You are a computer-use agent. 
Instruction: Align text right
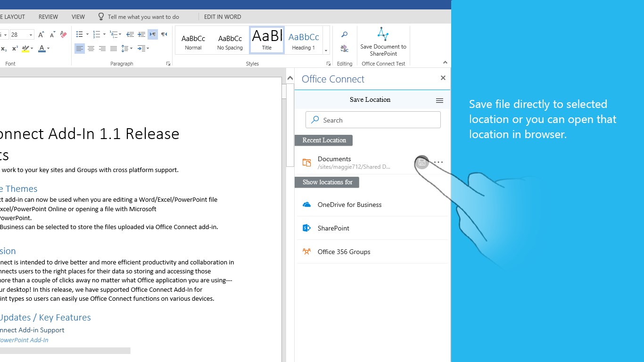[x=102, y=49]
